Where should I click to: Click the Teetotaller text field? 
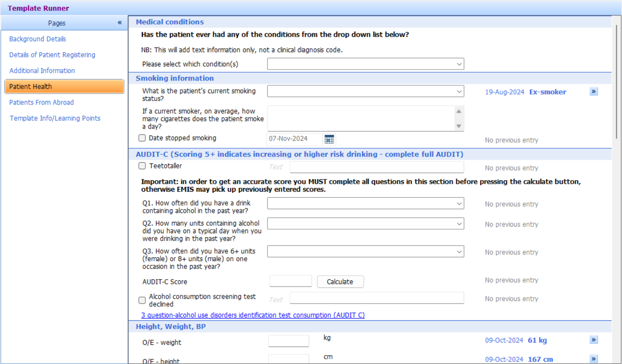(377, 167)
